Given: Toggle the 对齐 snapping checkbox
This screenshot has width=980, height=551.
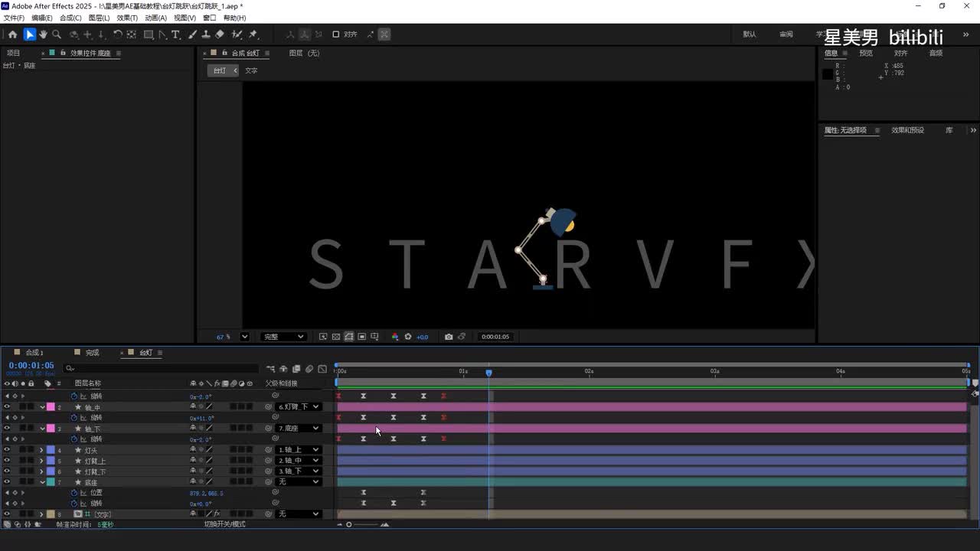Looking at the screenshot, I should click(335, 34).
